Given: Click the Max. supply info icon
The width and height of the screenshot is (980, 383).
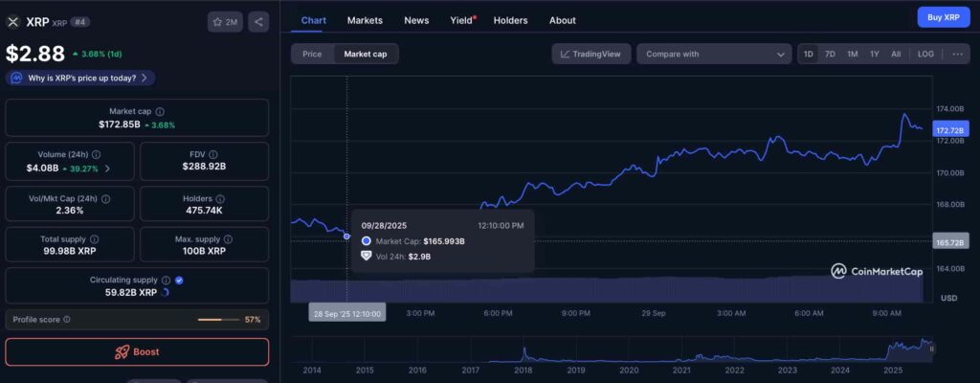Looking at the screenshot, I should 228,239.
